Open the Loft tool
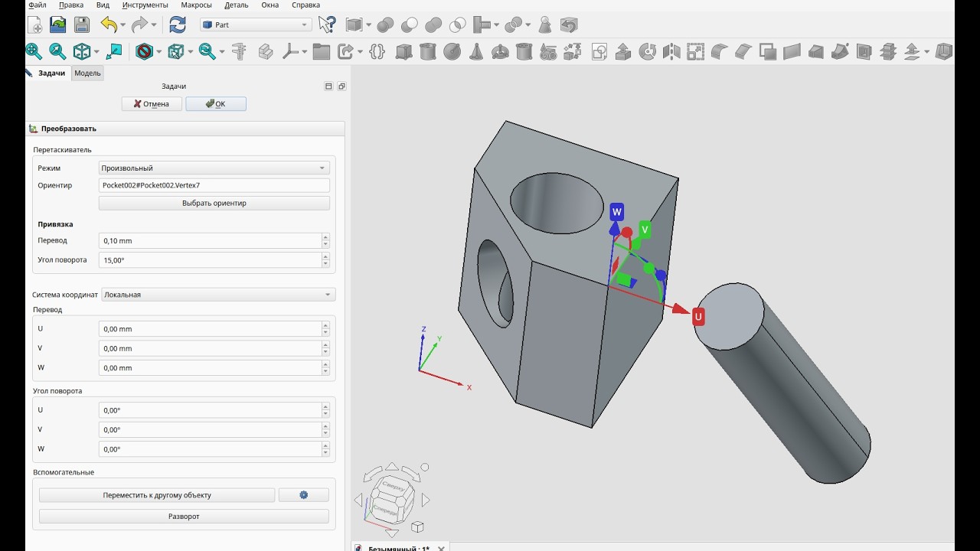The width and height of the screenshot is (980, 551). [x=816, y=51]
